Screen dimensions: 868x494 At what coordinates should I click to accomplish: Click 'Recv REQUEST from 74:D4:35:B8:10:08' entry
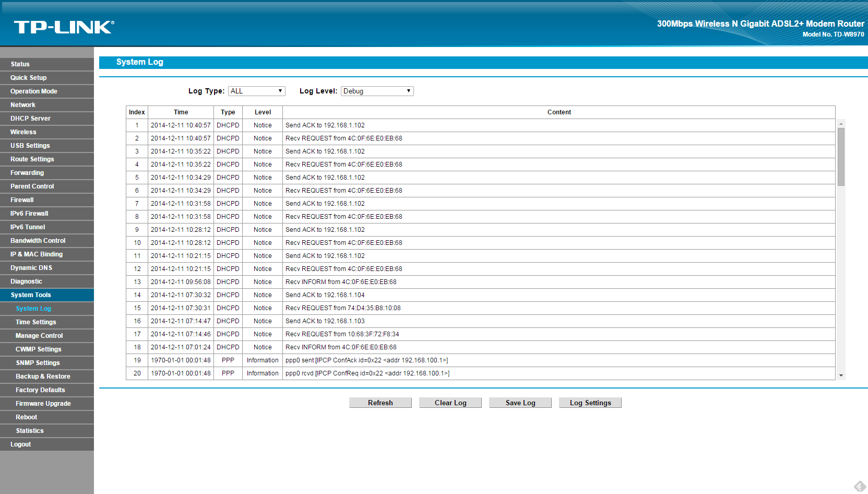coord(343,308)
